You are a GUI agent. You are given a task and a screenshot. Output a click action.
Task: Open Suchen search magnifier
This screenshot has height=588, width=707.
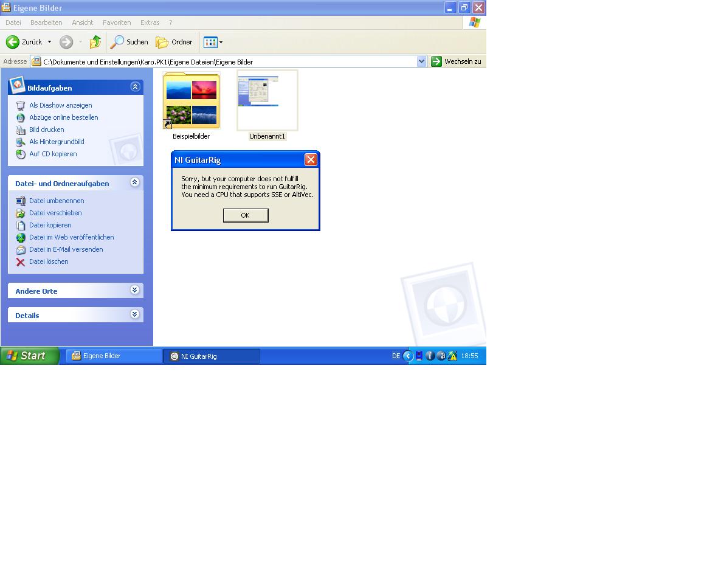click(117, 42)
